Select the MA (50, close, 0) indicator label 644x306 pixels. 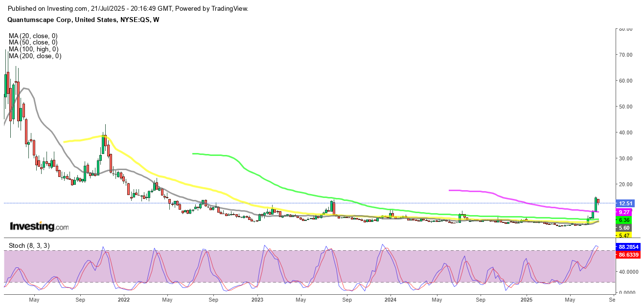click(x=33, y=43)
